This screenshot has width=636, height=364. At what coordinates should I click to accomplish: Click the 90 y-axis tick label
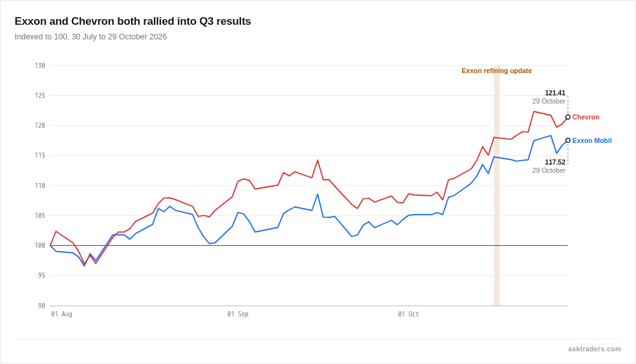click(41, 306)
